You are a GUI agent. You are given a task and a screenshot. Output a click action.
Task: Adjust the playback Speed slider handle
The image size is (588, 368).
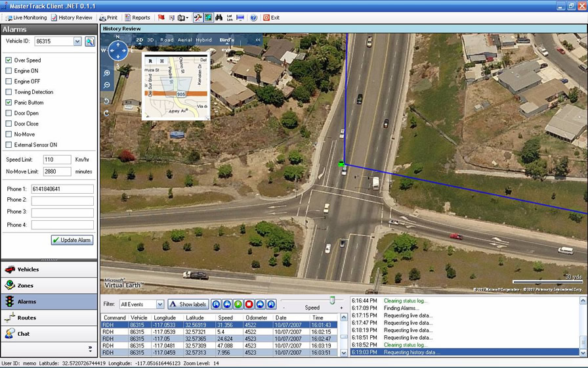click(332, 300)
